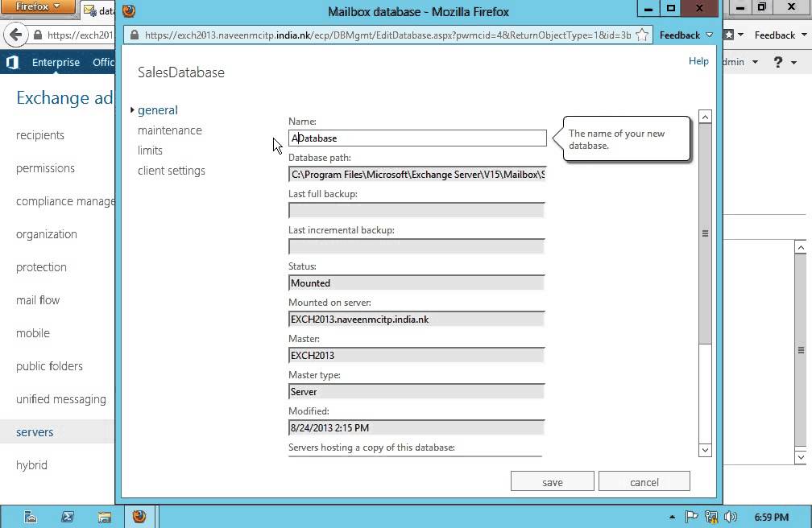Select the Office tab in header

(x=103, y=63)
